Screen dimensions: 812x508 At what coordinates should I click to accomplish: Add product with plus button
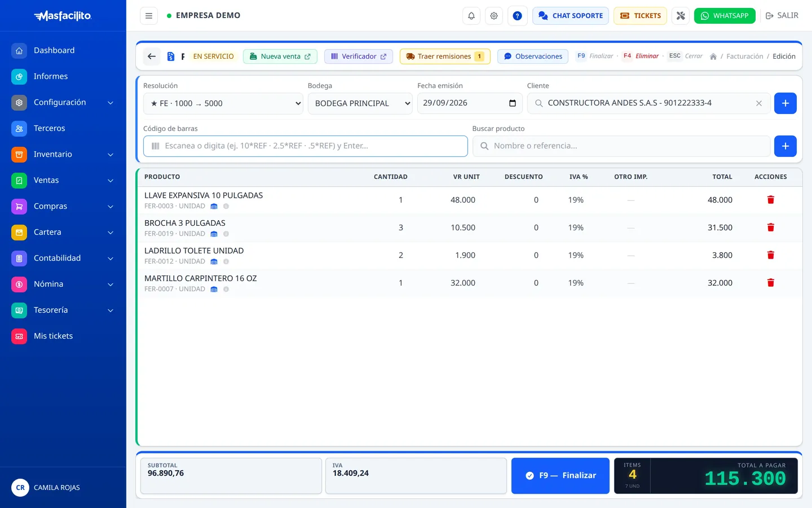(785, 146)
